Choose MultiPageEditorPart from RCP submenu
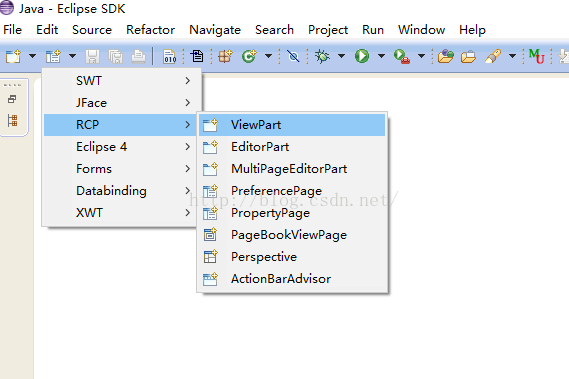Screen dimensions: 569x379 click(x=292, y=169)
